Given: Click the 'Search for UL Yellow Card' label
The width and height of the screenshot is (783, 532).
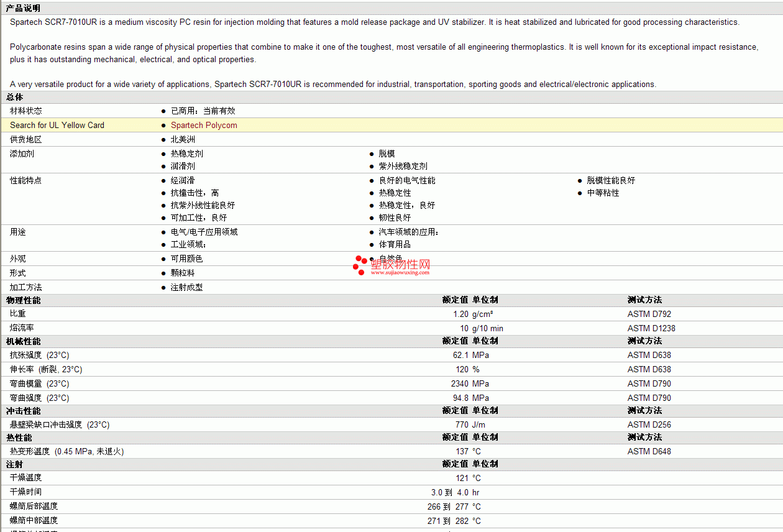Looking at the screenshot, I should (57, 125).
